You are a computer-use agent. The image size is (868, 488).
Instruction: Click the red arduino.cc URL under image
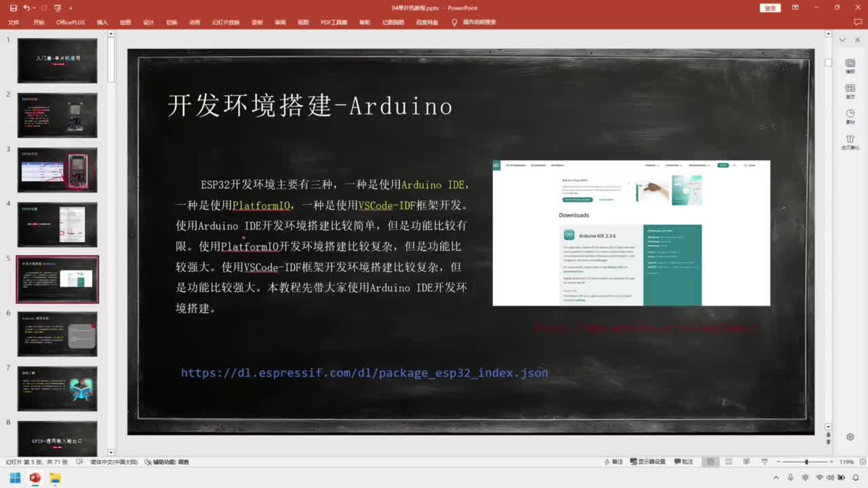coord(644,327)
